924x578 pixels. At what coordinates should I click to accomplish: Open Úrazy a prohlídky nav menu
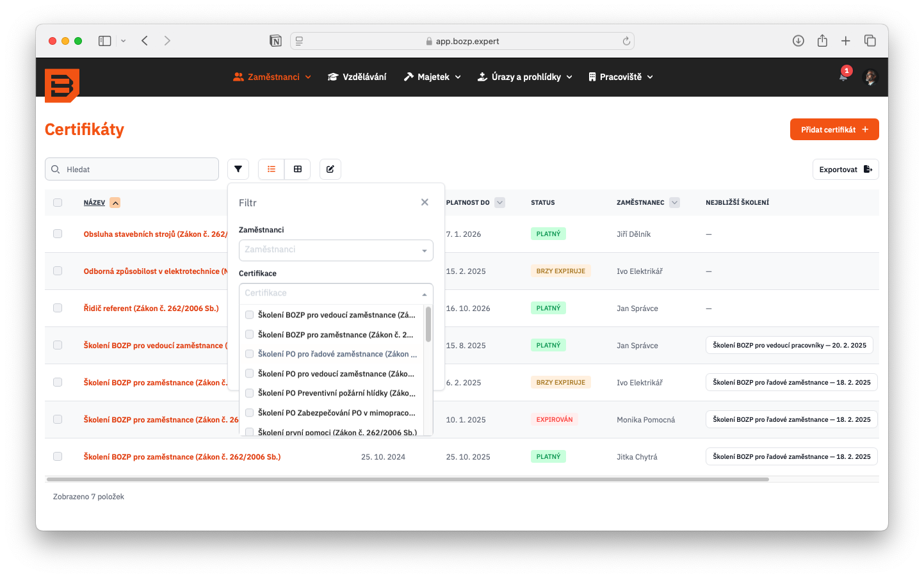pos(525,77)
